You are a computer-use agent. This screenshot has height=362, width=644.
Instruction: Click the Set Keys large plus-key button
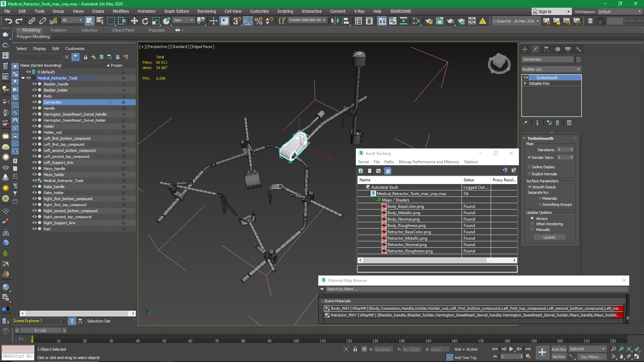point(542,352)
